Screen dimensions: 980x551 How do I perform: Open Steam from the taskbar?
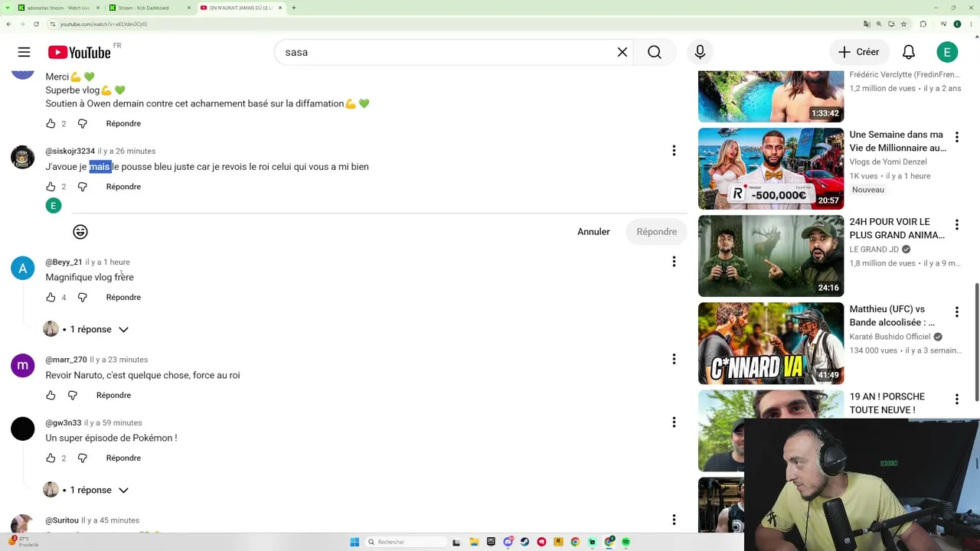click(x=524, y=542)
